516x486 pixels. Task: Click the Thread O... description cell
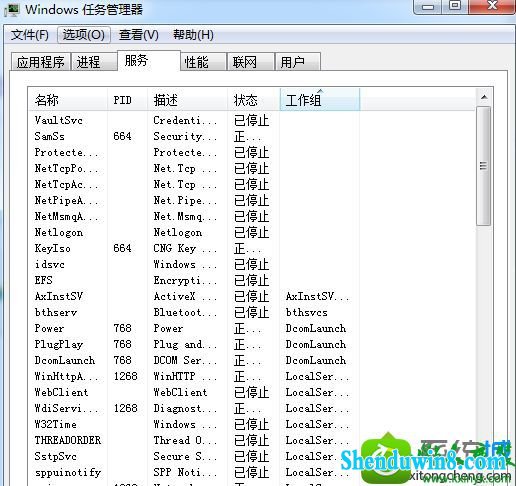(185, 440)
